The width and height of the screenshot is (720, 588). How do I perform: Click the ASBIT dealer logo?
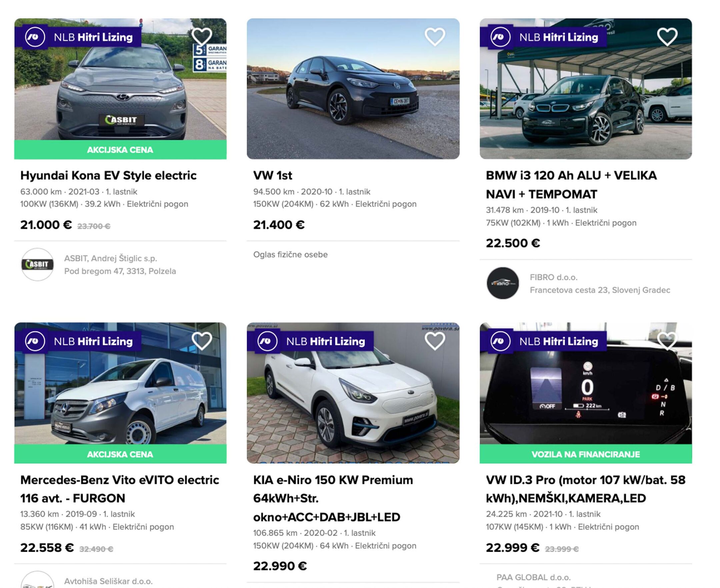[37, 265]
